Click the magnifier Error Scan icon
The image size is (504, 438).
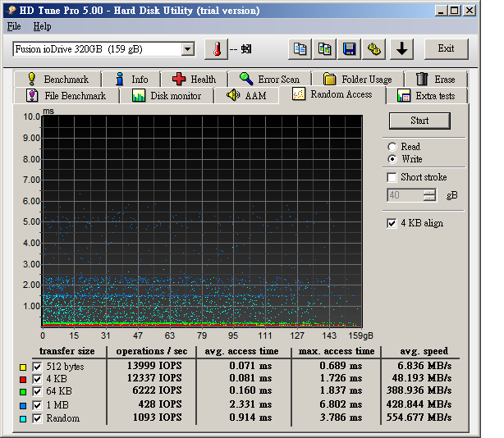pyautogui.click(x=246, y=79)
